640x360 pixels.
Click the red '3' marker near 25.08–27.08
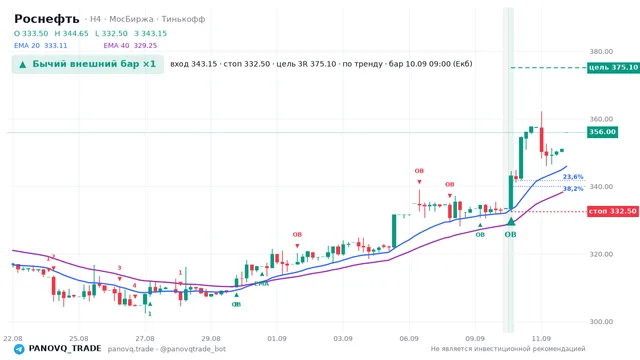(120, 268)
